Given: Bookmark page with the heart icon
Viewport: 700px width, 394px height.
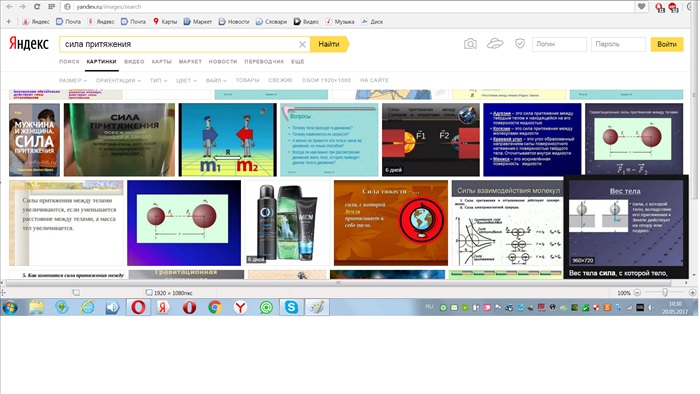Looking at the screenshot, I should [642, 7].
